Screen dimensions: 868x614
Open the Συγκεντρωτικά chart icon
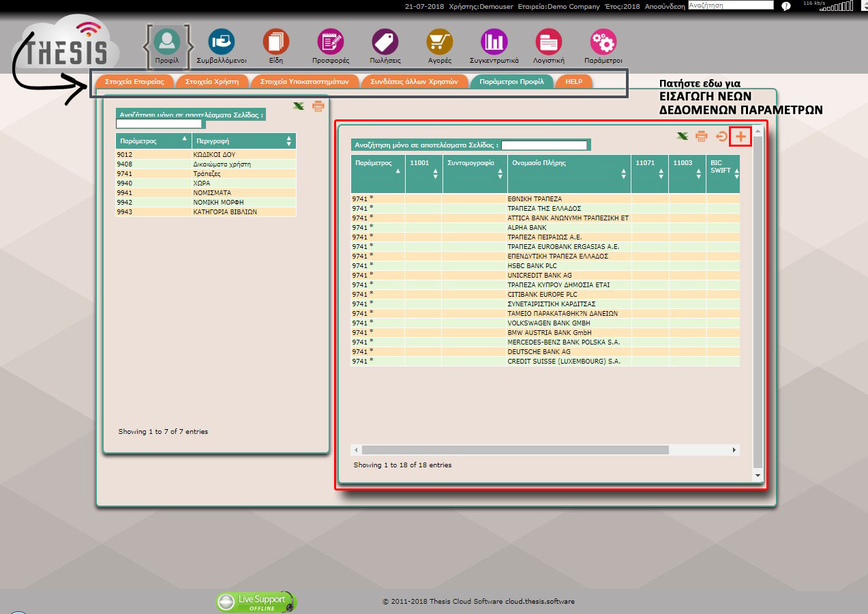494,42
